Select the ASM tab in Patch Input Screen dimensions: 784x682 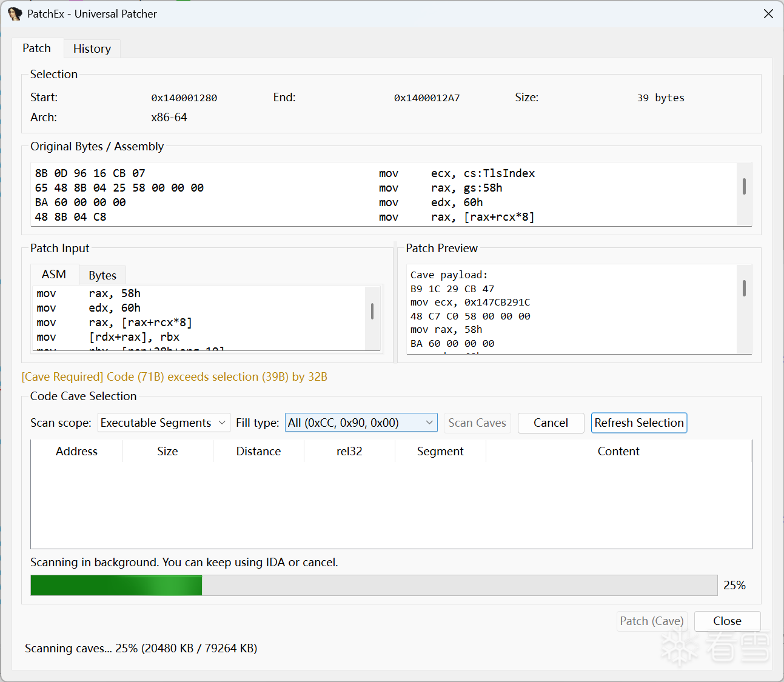pyautogui.click(x=54, y=275)
